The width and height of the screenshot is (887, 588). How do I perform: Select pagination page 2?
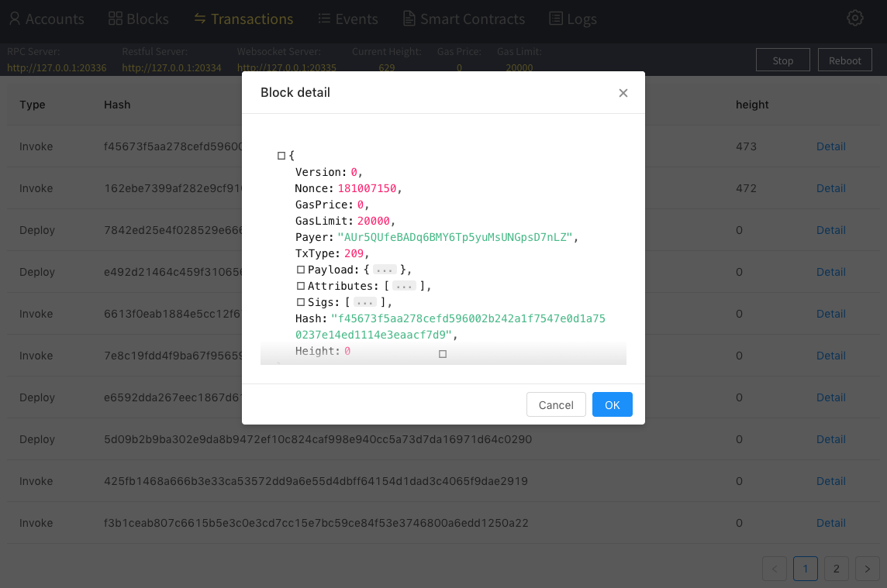[836, 569]
